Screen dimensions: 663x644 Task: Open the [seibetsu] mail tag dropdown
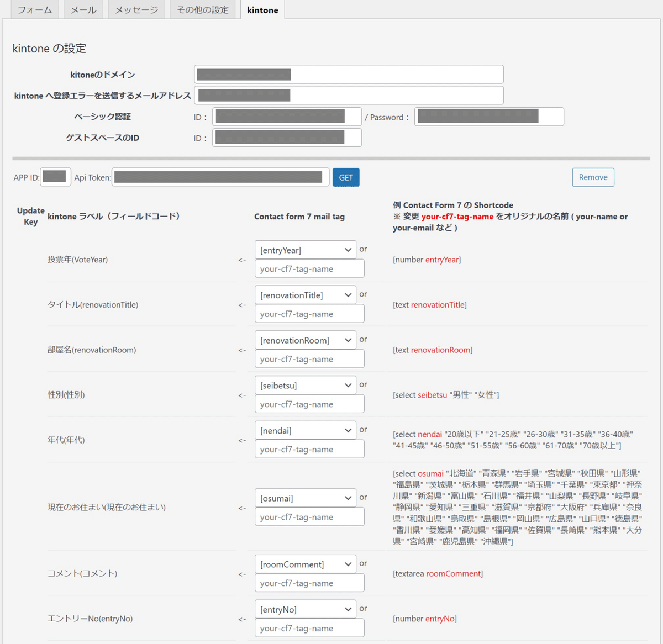point(306,385)
